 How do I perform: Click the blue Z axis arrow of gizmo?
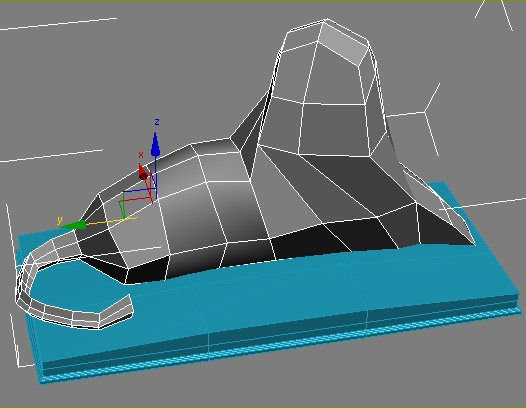pyautogui.click(x=155, y=144)
